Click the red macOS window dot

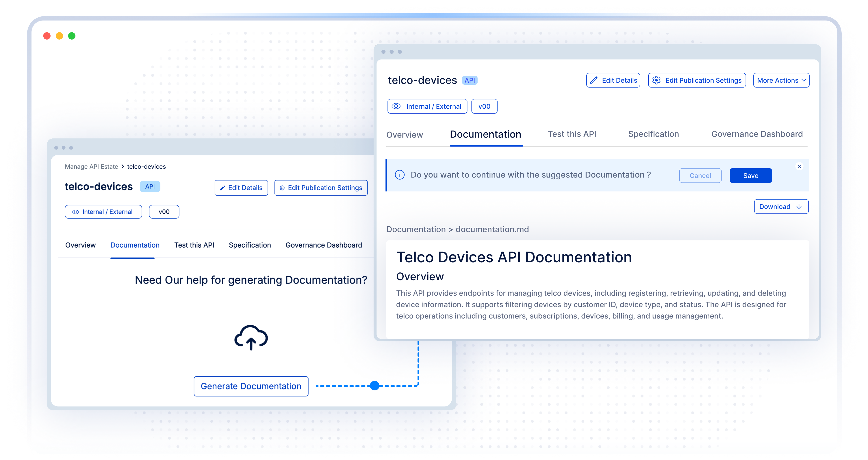[x=47, y=36]
